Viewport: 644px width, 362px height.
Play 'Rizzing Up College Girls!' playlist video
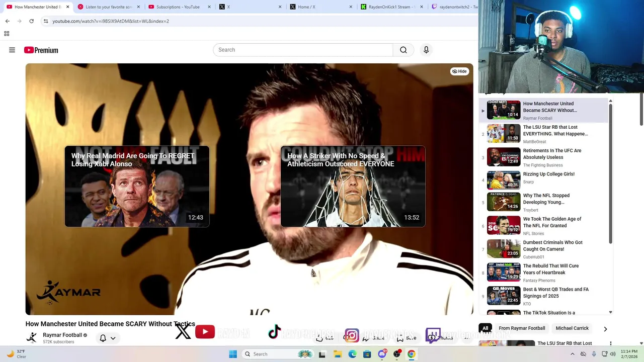click(543, 180)
